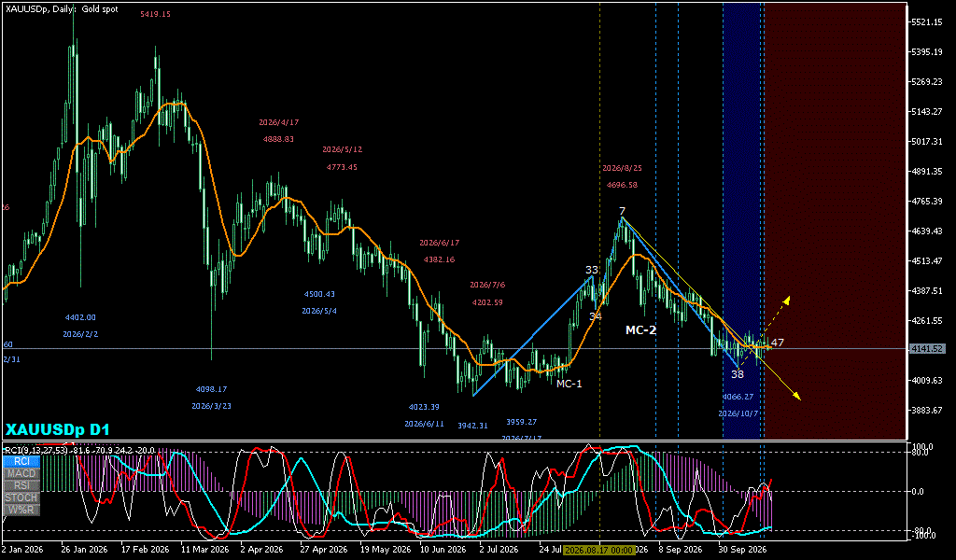Click the 4513.47 price axis value

[927, 261]
